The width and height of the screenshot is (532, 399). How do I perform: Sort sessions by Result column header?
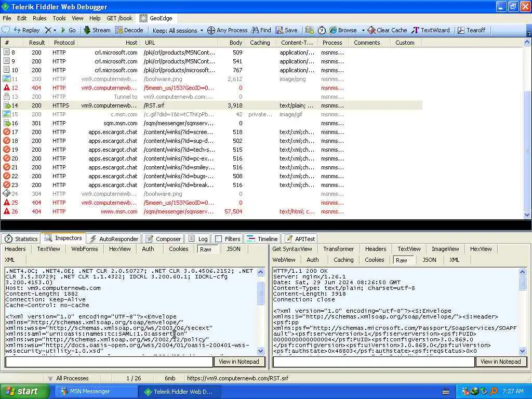37,43
